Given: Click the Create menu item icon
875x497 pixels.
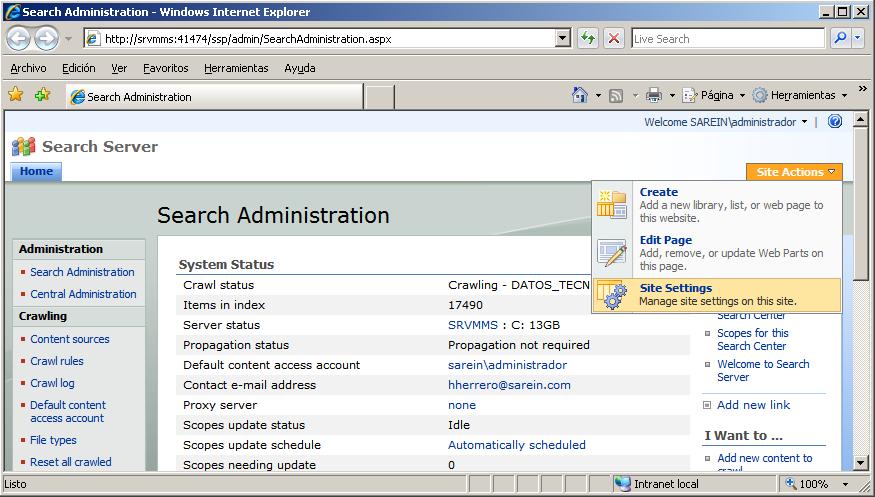Looking at the screenshot, I should pyautogui.click(x=612, y=204).
